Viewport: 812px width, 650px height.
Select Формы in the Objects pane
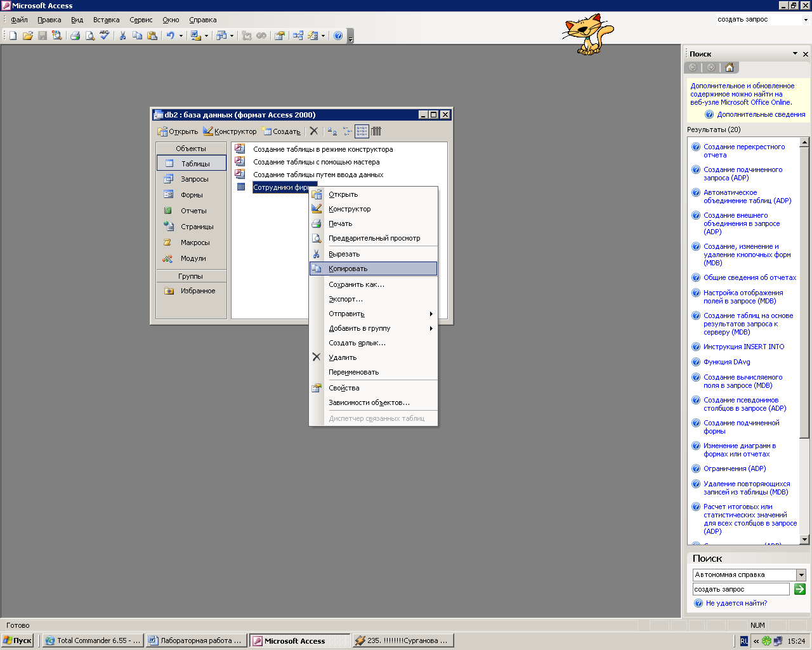coord(191,195)
